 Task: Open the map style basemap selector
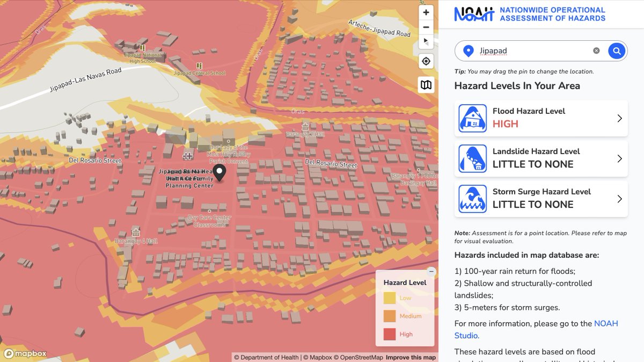point(426,85)
